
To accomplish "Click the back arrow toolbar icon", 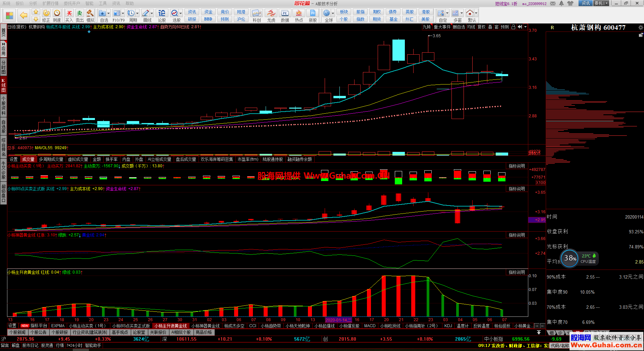I will pyautogui.click(x=23, y=15).
